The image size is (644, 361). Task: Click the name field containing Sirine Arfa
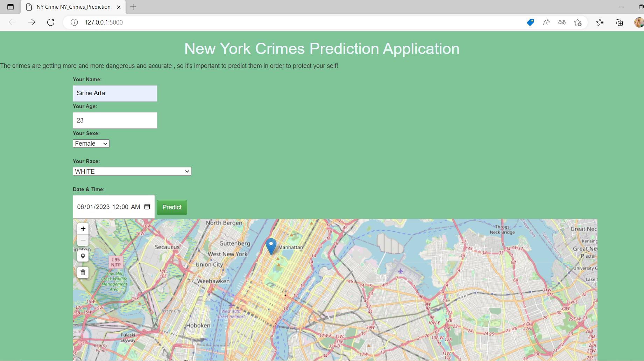[115, 93]
